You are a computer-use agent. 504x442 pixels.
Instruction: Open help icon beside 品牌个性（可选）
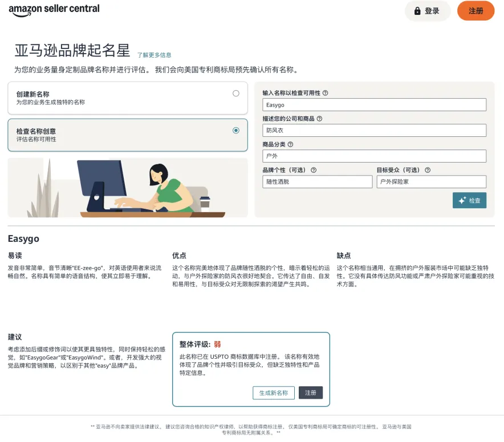(x=314, y=170)
